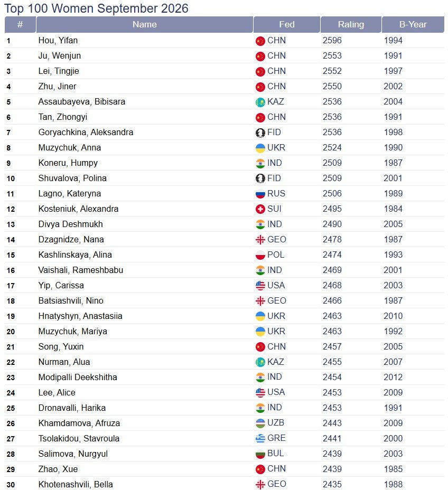Click the B-Year column header
Image resolution: width=448 pixels, height=490 pixels.
point(413,24)
